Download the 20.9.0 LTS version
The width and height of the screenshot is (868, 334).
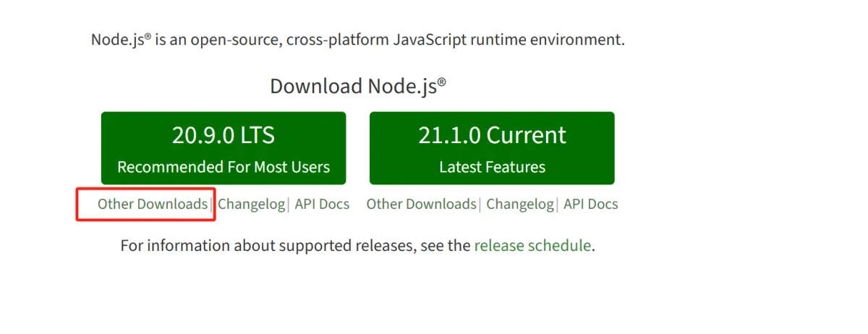pyautogui.click(x=224, y=148)
